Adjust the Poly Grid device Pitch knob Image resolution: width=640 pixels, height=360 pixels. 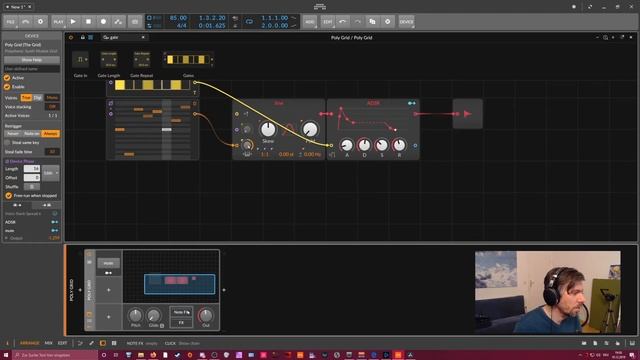click(135, 315)
